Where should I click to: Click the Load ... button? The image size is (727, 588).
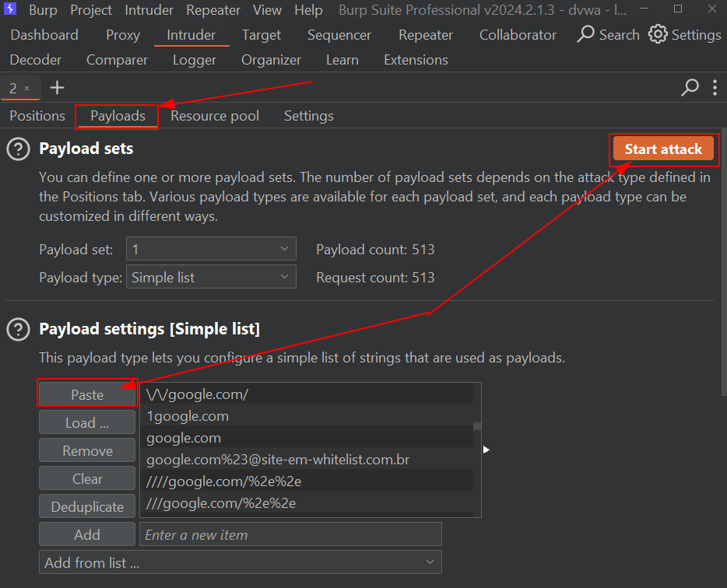pyautogui.click(x=87, y=423)
